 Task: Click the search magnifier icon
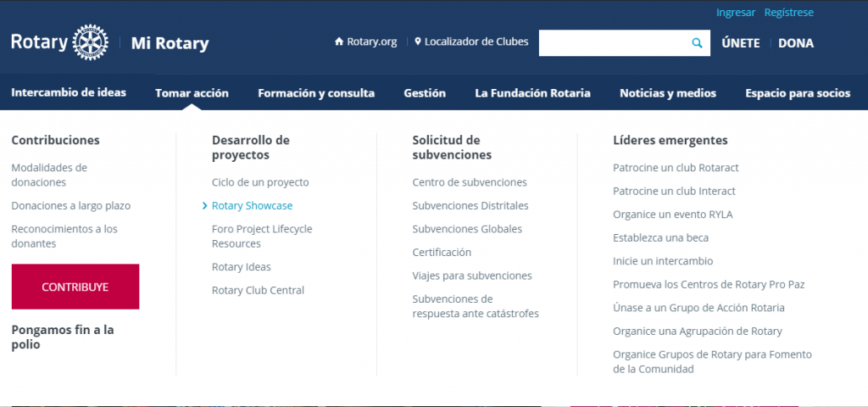click(x=697, y=43)
